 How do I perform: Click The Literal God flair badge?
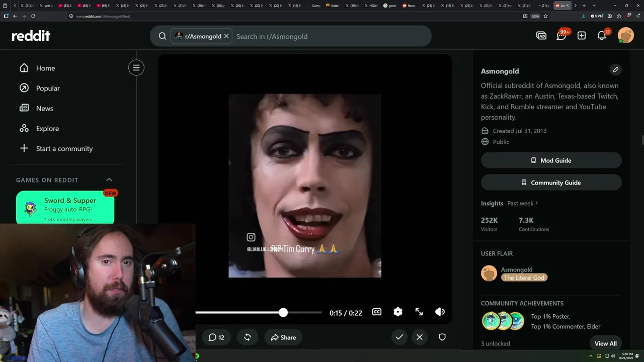pyautogui.click(x=524, y=278)
